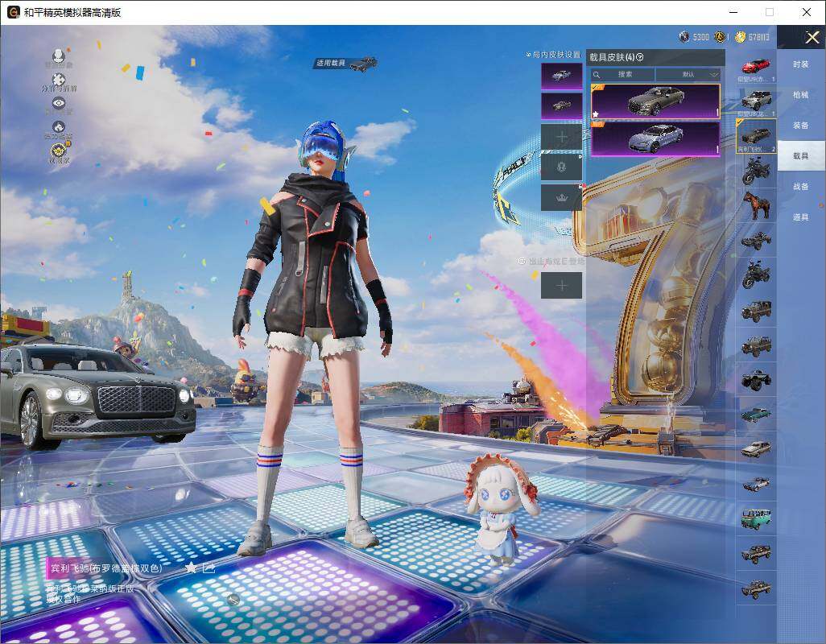Click the second in-match skin slot
Screen dimensions: 826x644
[x=562, y=105]
